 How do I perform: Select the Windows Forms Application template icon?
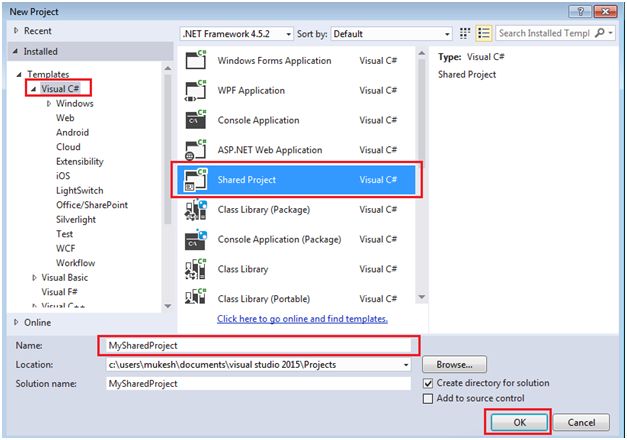[196, 60]
